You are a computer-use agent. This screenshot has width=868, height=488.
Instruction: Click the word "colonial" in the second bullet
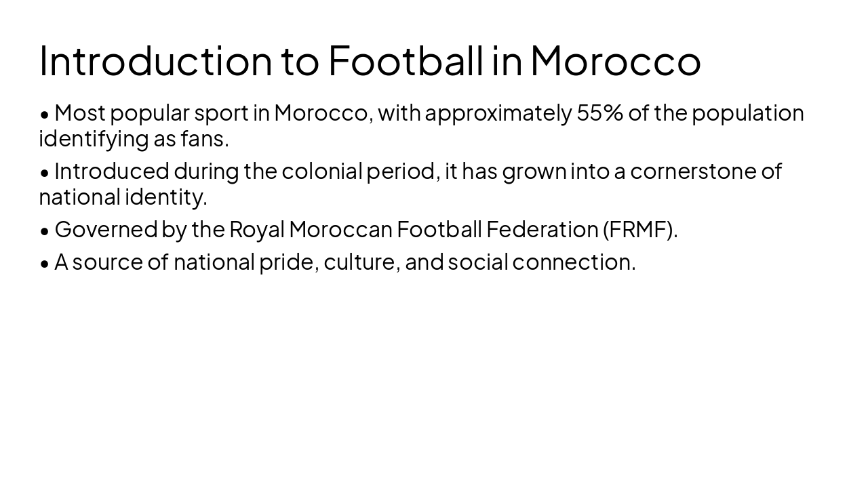click(321, 171)
